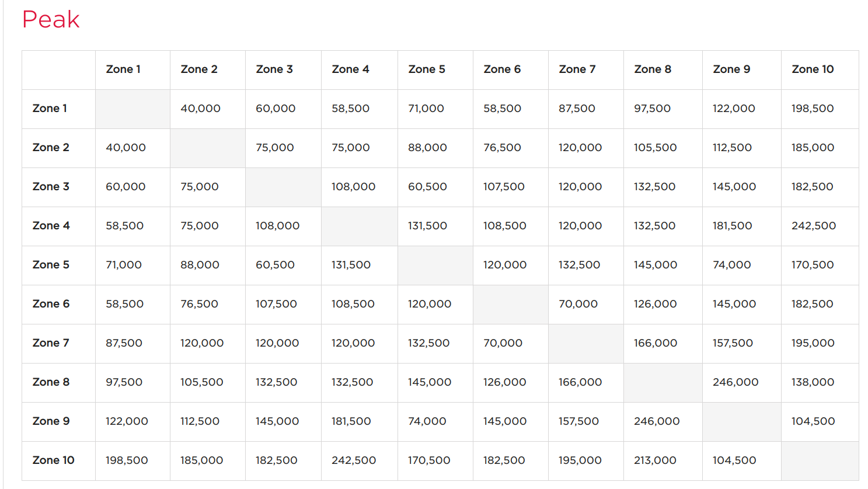This screenshot has height=489, width=868.
Task: Click the 213,000 cell in Zone 10 row
Action: (x=655, y=460)
